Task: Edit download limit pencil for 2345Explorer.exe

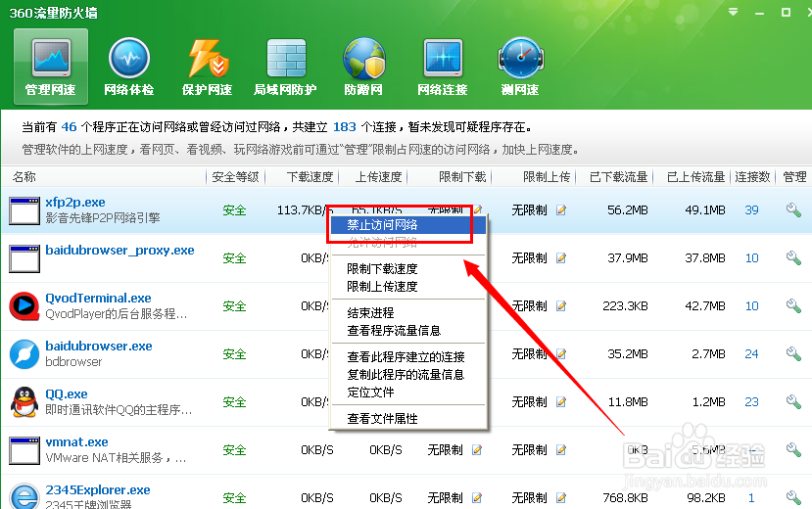Action: click(x=477, y=497)
